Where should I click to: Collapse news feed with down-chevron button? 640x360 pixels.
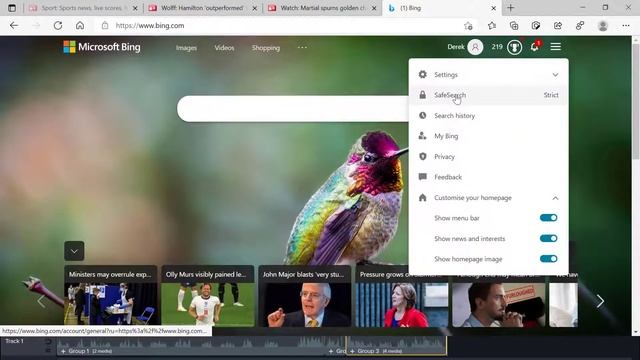pos(74,251)
